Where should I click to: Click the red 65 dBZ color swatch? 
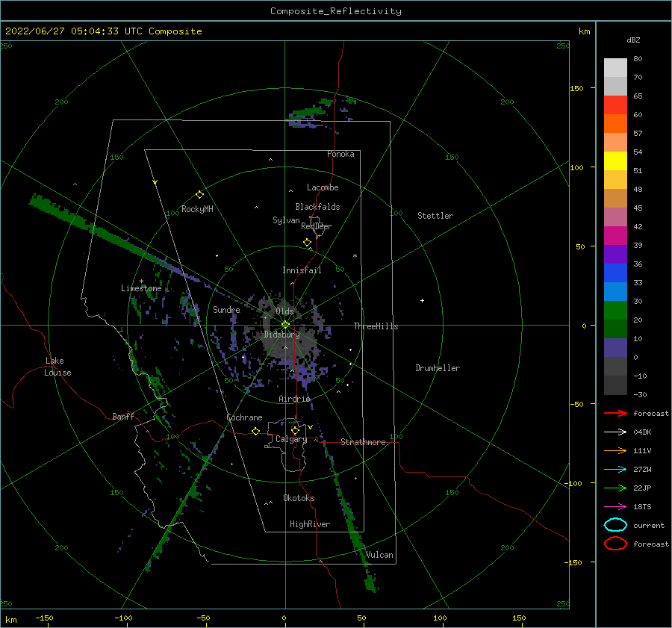[x=615, y=105]
